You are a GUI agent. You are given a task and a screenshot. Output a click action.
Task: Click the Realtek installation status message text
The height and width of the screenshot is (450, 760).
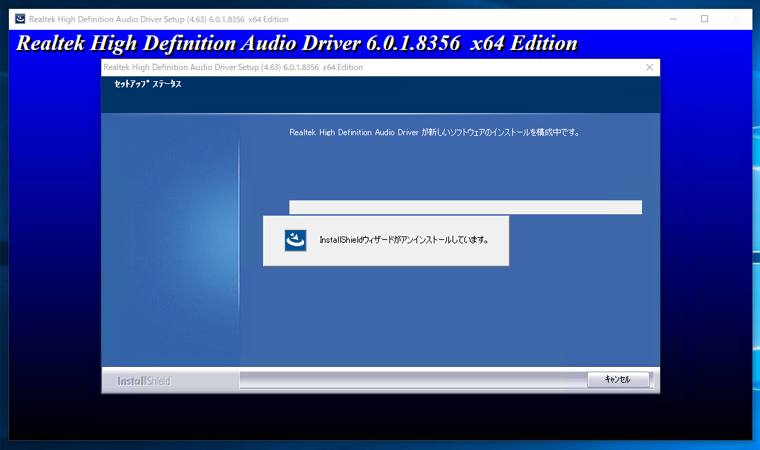point(434,132)
